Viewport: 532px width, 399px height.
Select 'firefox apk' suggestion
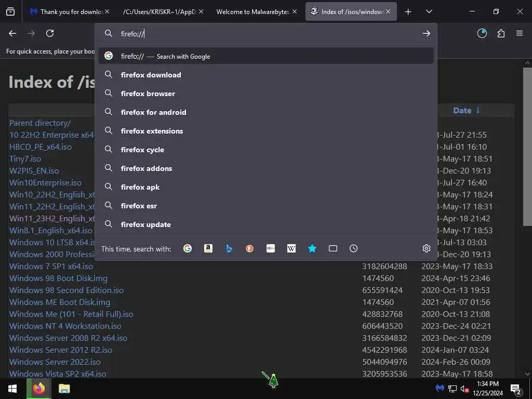click(265, 187)
